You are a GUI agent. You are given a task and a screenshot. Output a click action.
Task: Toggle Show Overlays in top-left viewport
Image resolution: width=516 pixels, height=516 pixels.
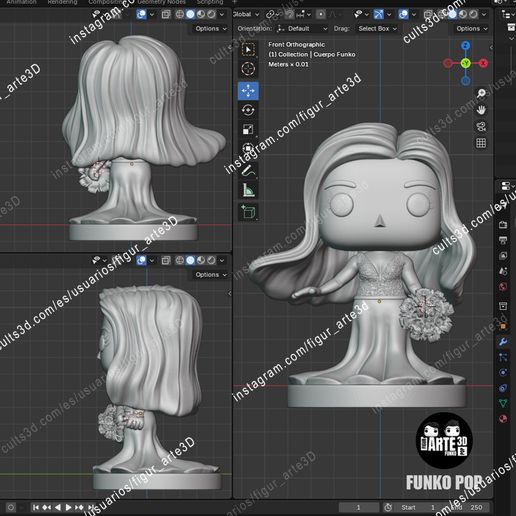pyautogui.click(x=141, y=14)
